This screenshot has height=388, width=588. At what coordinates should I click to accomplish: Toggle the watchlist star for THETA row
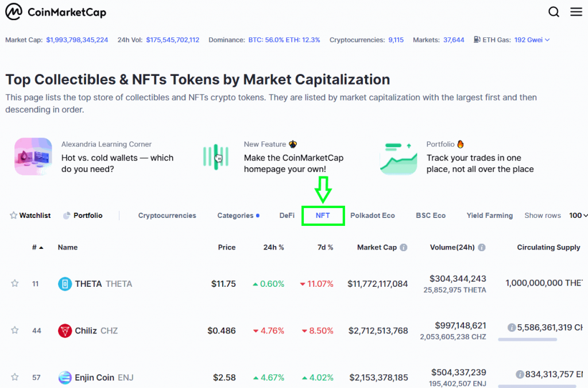coord(14,283)
